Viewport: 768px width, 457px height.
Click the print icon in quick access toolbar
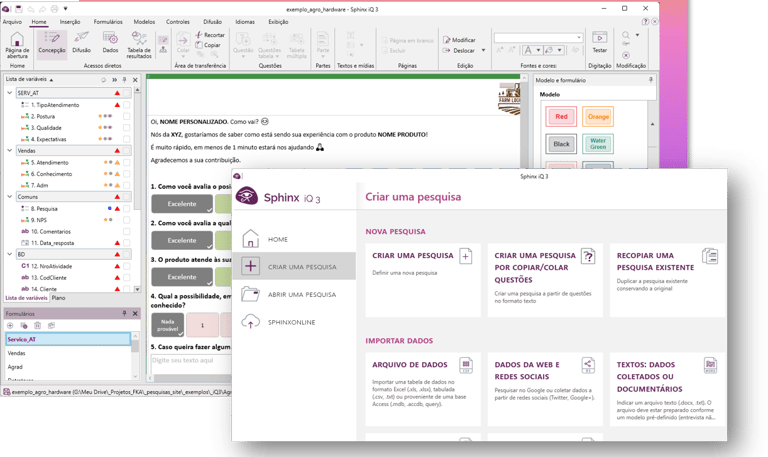(x=54, y=9)
